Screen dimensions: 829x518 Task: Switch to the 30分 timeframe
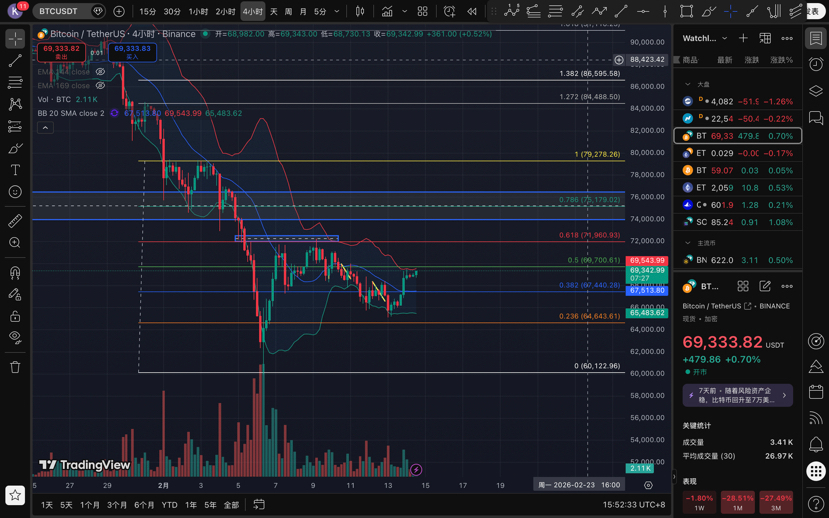click(x=172, y=11)
